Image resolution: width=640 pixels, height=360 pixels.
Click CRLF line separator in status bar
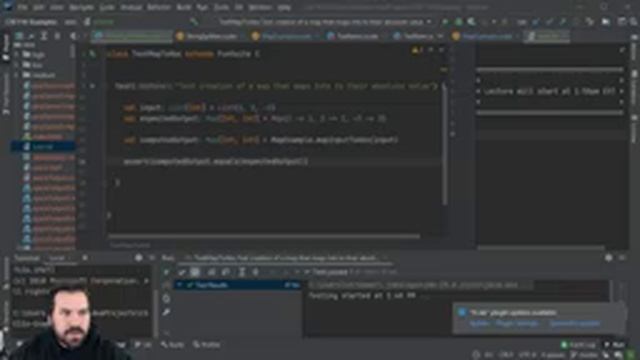(505, 355)
